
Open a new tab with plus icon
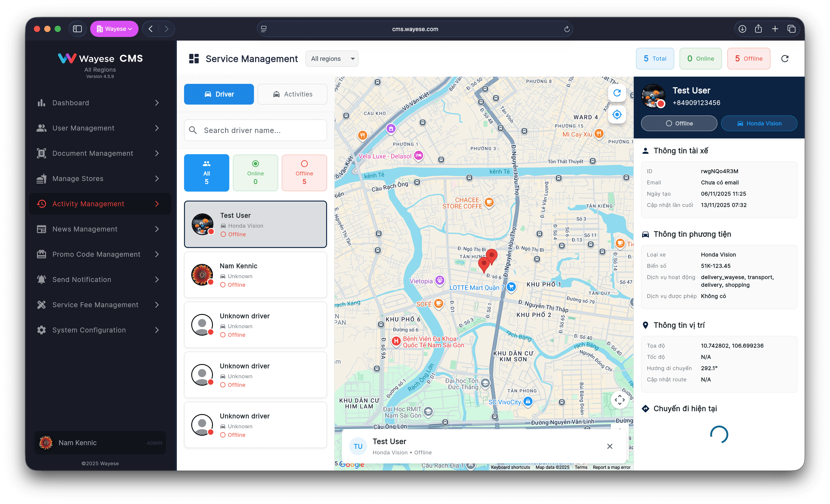pyautogui.click(x=775, y=29)
